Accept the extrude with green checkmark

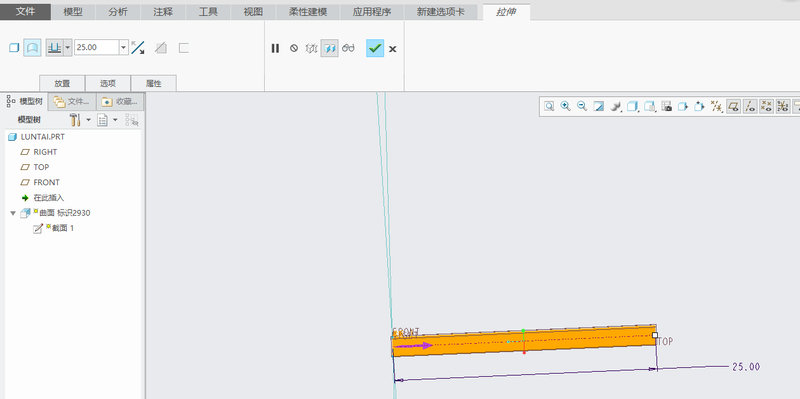pyautogui.click(x=375, y=48)
